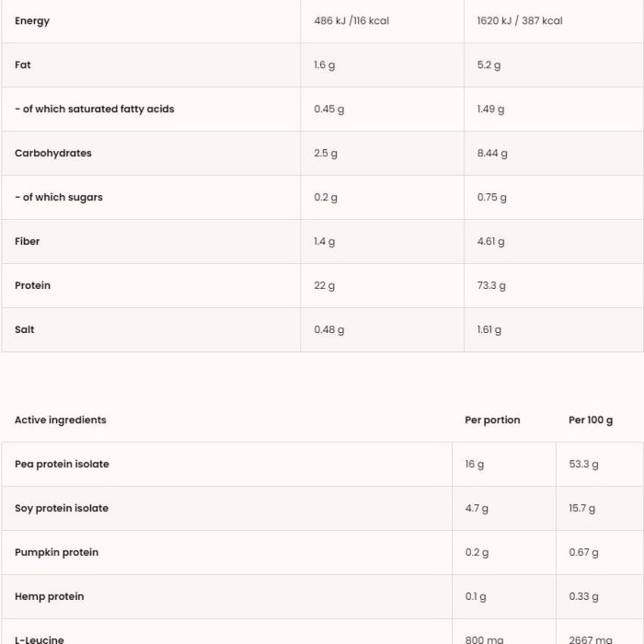
Task: Select the L-Leucine row label
Action: [x=40, y=639]
